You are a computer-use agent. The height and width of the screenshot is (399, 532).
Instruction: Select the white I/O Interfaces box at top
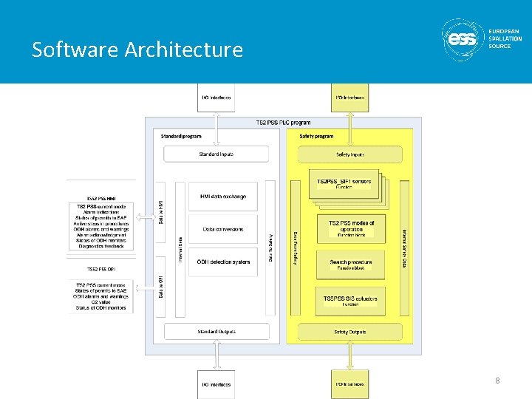tap(216, 98)
